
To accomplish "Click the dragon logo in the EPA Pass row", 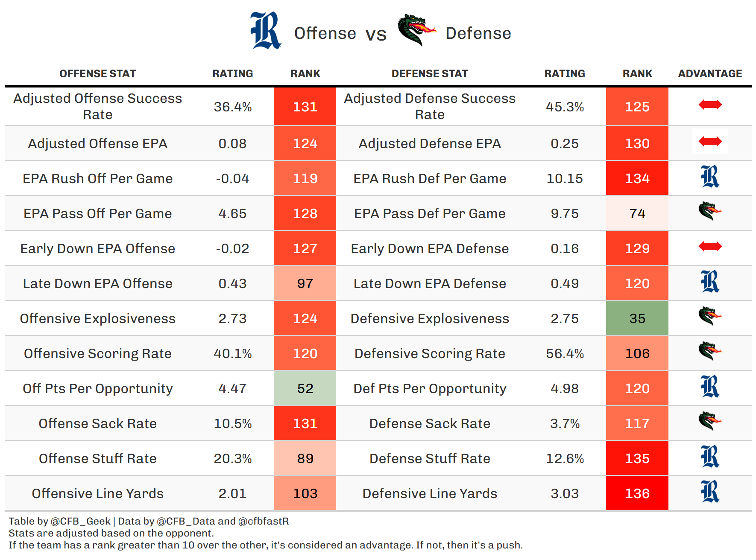I will click(710, 211).
